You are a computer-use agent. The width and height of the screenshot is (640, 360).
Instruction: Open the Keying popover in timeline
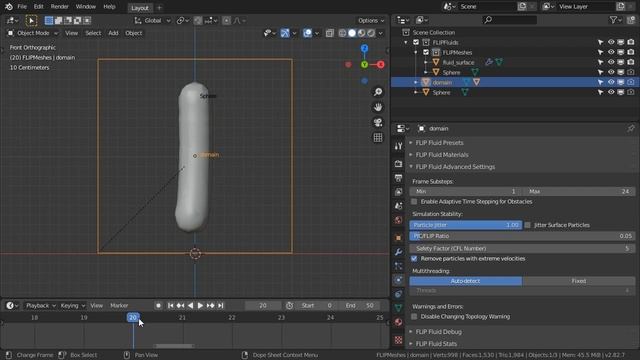(72, 305)
